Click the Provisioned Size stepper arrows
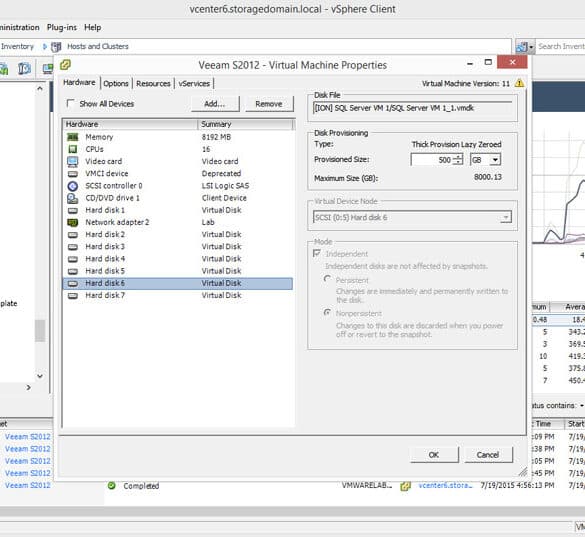This screenshot has height=537, width=585. point(458,160)
